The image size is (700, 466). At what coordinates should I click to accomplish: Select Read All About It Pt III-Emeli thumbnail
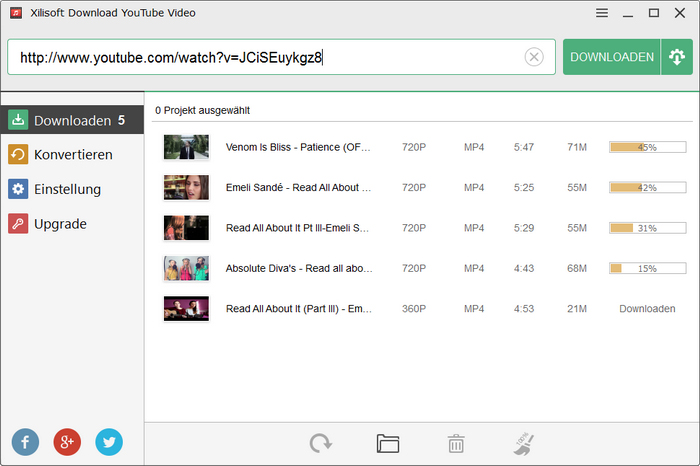pyautogui.click(x=186, y=228)
